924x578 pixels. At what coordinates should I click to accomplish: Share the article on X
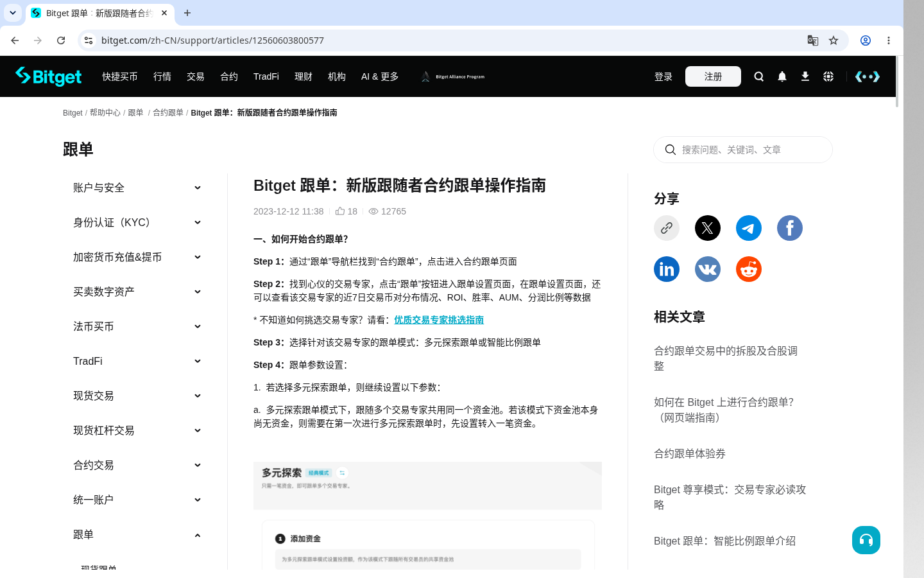tap(708, 228)
